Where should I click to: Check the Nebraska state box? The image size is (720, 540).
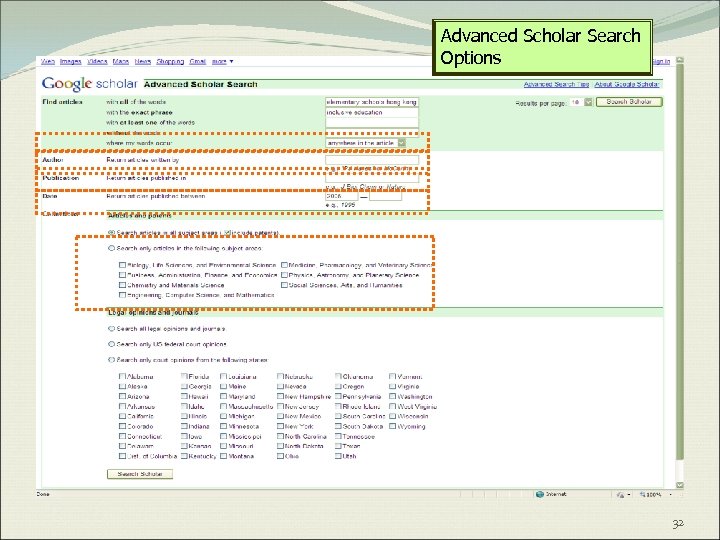click(280, 377)
